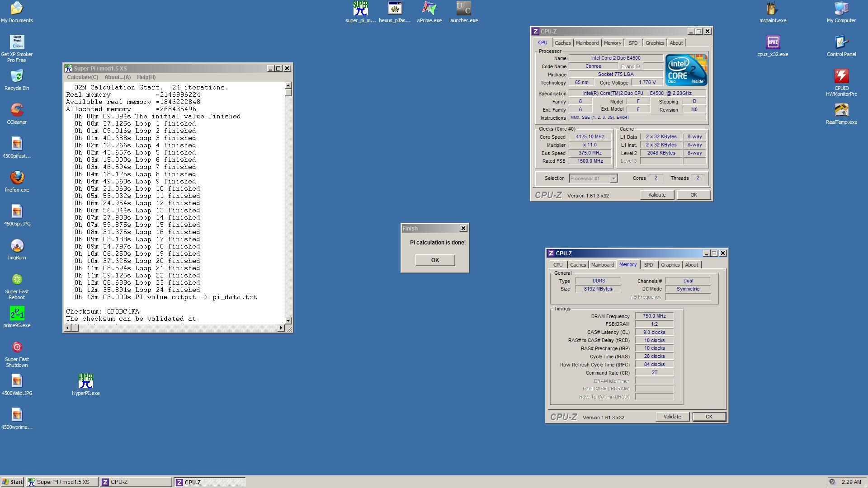Image resolution: width=868 pixels, height=488 pixels.
Task: Switch to Caches tab in upper CPU-Z
Action: (562, 43)
